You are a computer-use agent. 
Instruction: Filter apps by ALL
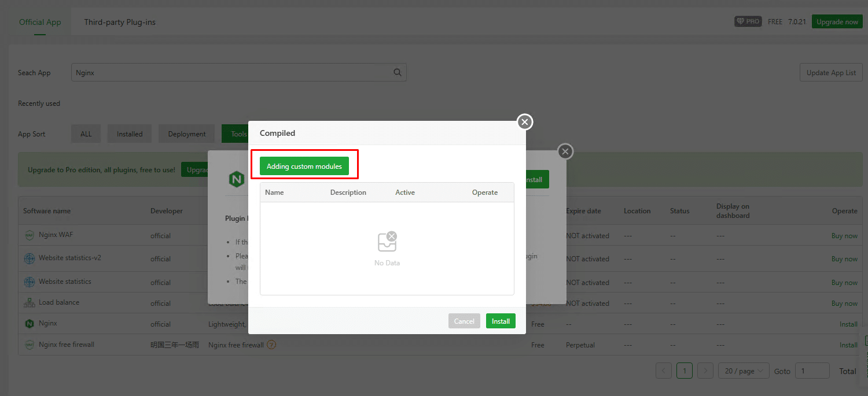86,134
